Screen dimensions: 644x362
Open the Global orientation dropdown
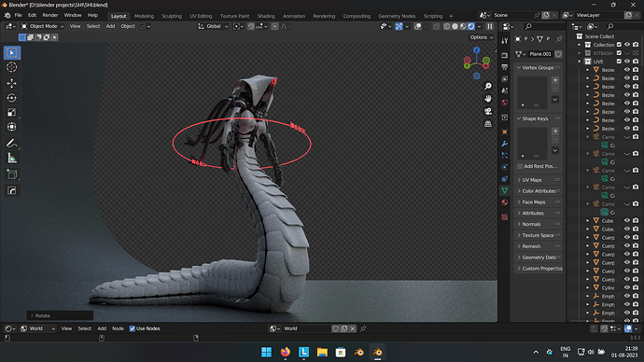click(x=213, y=26)
